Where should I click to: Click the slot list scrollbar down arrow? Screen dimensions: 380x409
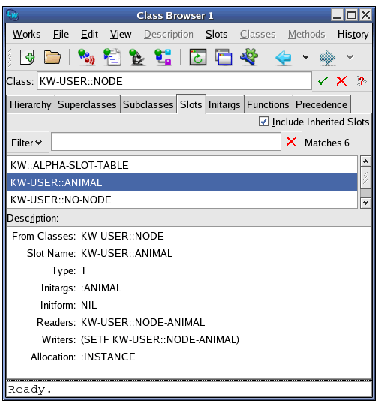(366, 203)
